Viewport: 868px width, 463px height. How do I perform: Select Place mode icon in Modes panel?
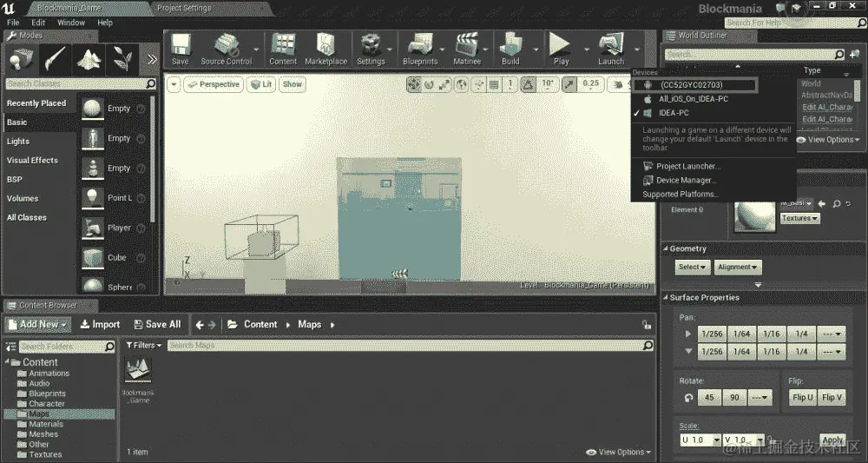pyautogui.click(x=22, y=59)
